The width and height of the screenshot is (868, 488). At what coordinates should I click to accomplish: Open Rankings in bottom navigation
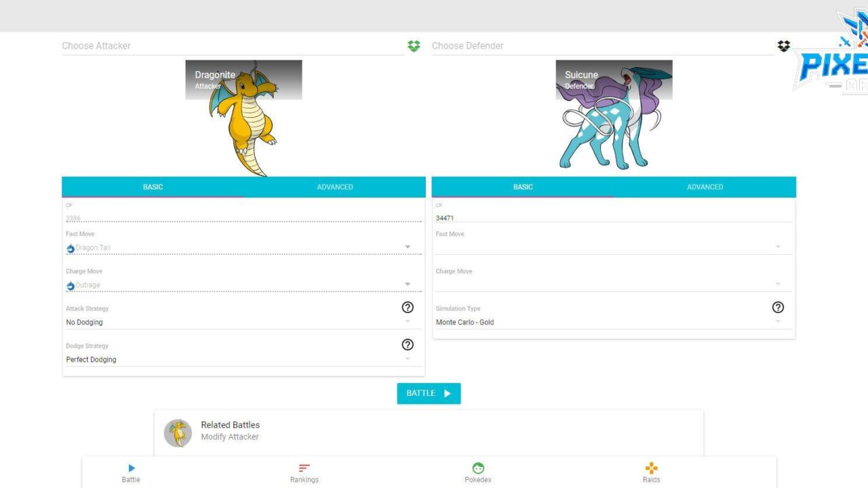304,473
